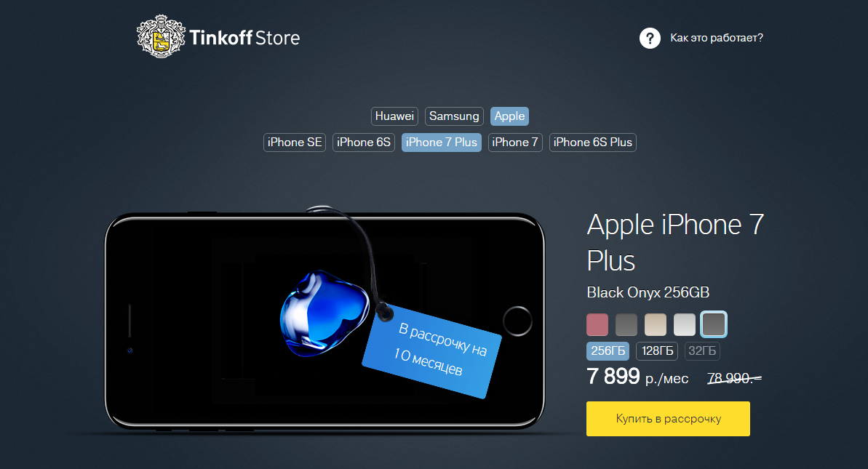Choose the iPhone 7 Plus model
The height and width of the screenshot is (469, 868).
click(441, 142)
